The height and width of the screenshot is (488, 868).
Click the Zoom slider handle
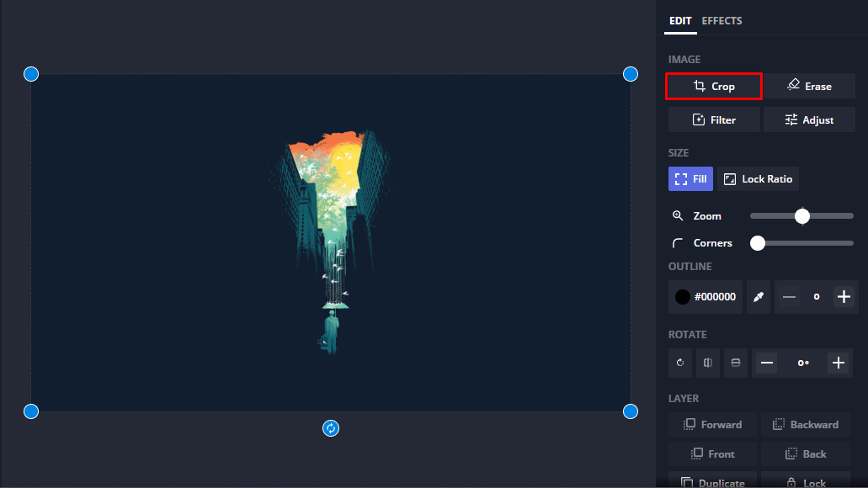[x=802, y=215]
